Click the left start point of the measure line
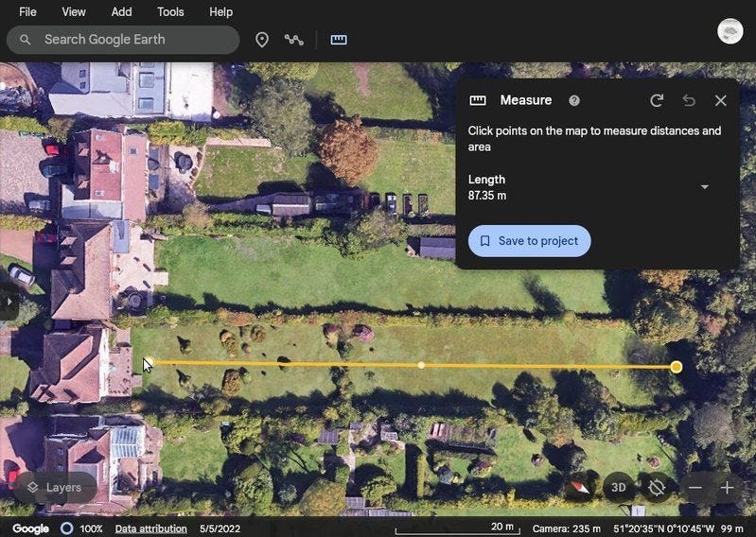This screenshot has height=537, width=756. coord(149,362)
